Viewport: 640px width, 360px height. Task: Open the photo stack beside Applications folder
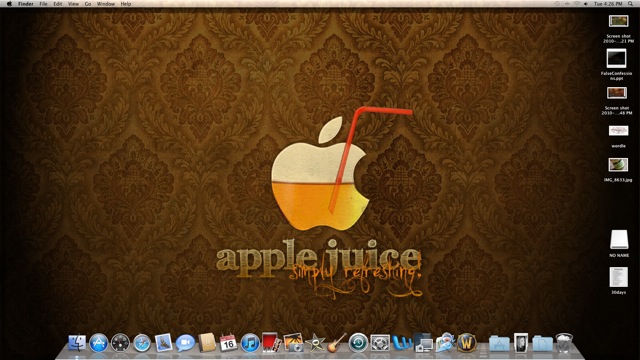tap(521, 342)
